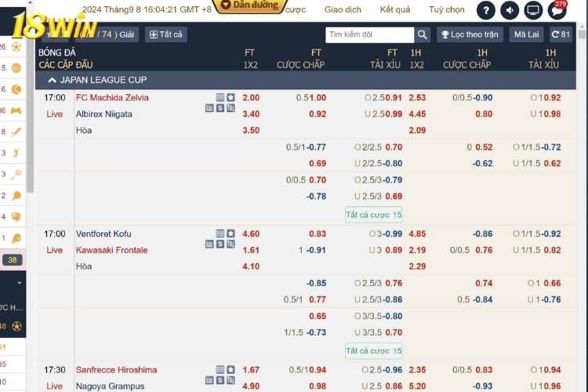Image resolution: width=588 pixels, height=392 pixels.
Task: Expand all leagues with Tất cả button
Action: (165, 34)
